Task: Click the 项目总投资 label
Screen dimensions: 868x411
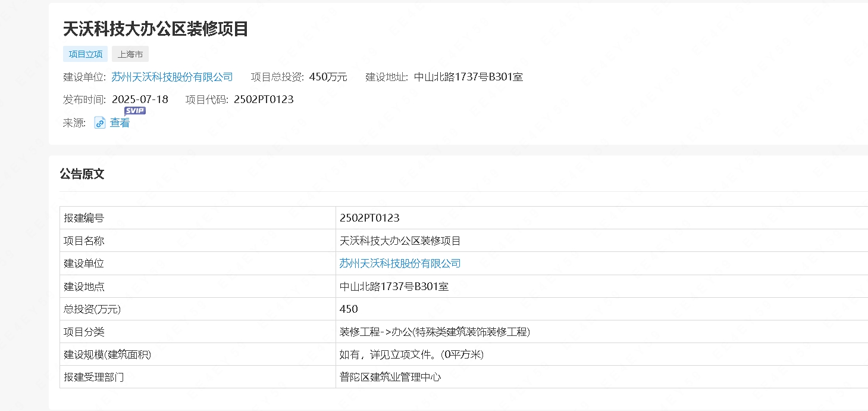Action: click(x=277, y=77)
